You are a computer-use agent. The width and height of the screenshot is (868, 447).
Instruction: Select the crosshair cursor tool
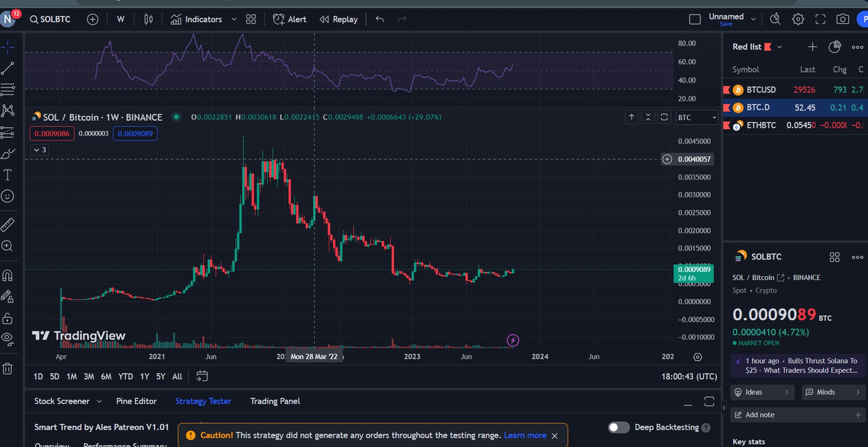[7, 47]
